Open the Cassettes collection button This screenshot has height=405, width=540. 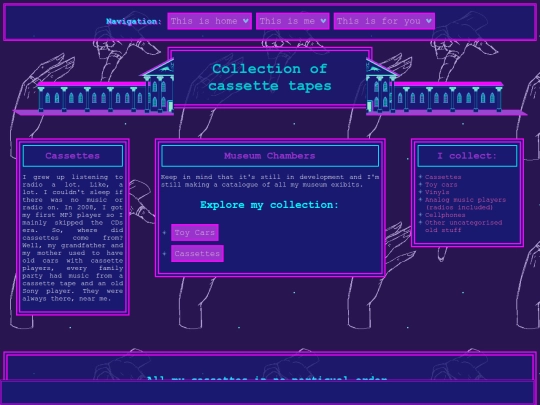(x=197, y=253)
